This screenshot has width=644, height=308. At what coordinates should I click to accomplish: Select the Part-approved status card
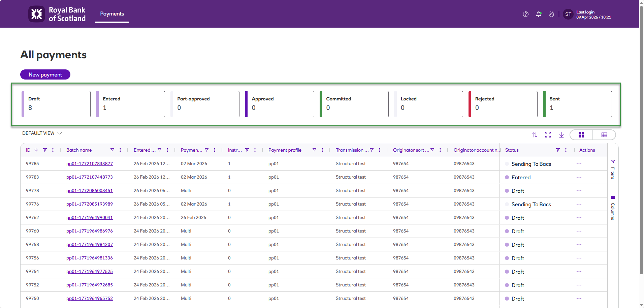(x=205, y=104)
